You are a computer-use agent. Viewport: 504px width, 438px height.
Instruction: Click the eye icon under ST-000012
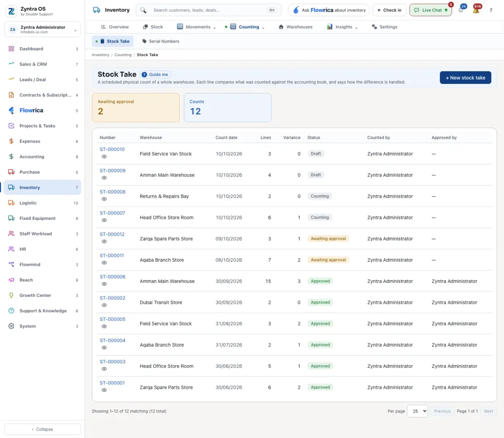tap(104, 241)
